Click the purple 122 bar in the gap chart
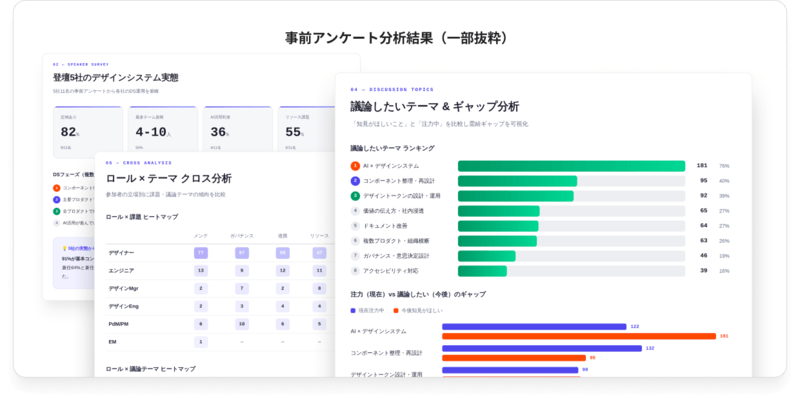This screenshot has width=800, height=404. click(534, 326)
